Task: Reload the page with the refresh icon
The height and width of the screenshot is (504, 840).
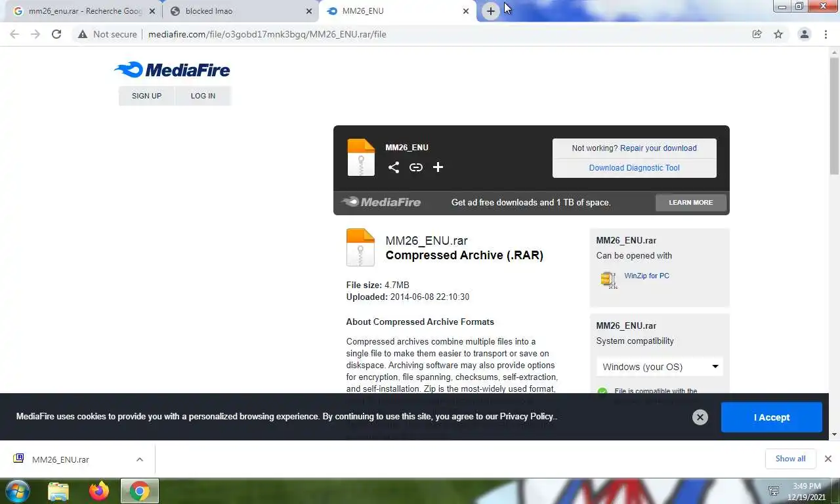Action: 56,34
